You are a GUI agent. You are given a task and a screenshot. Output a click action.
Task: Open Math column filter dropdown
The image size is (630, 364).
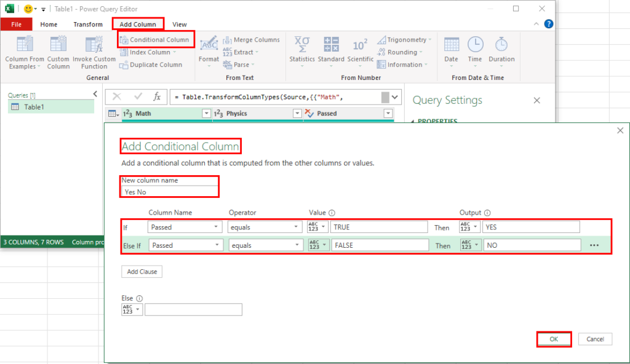click(x=206, y=114)
